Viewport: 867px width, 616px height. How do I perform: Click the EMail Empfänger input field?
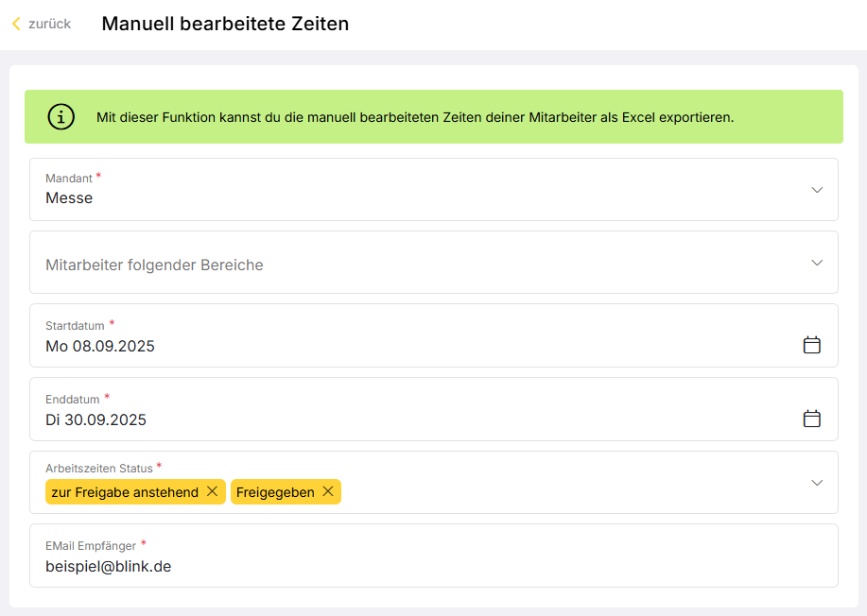coord(433,556)
